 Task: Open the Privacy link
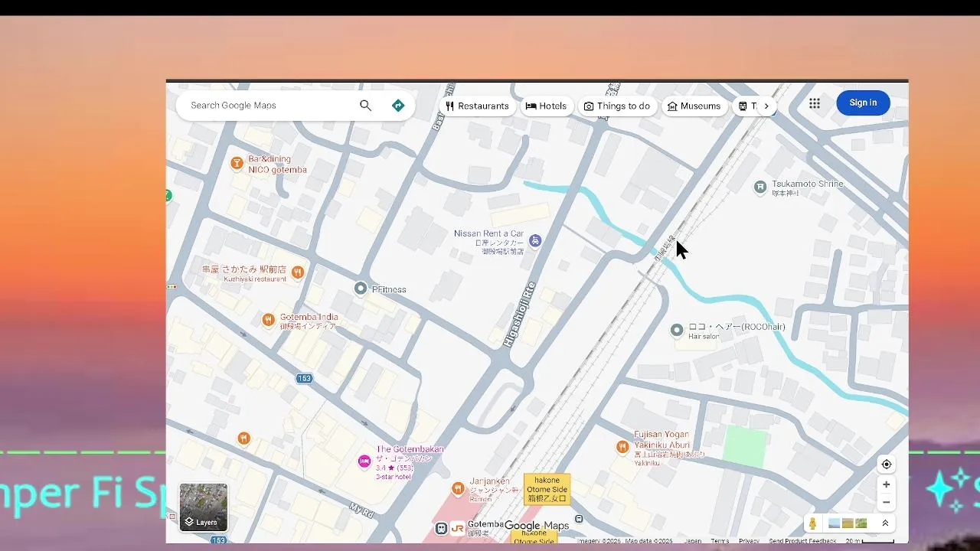749,540
